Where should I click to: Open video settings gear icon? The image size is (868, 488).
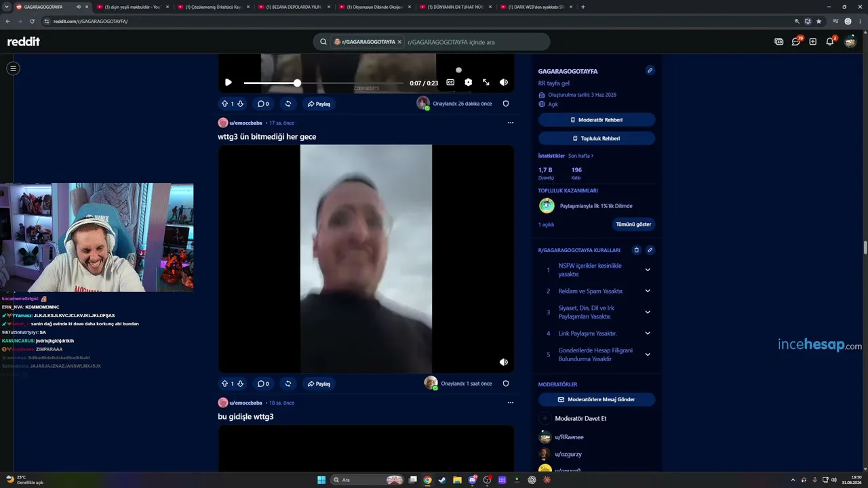pos(468,83)
